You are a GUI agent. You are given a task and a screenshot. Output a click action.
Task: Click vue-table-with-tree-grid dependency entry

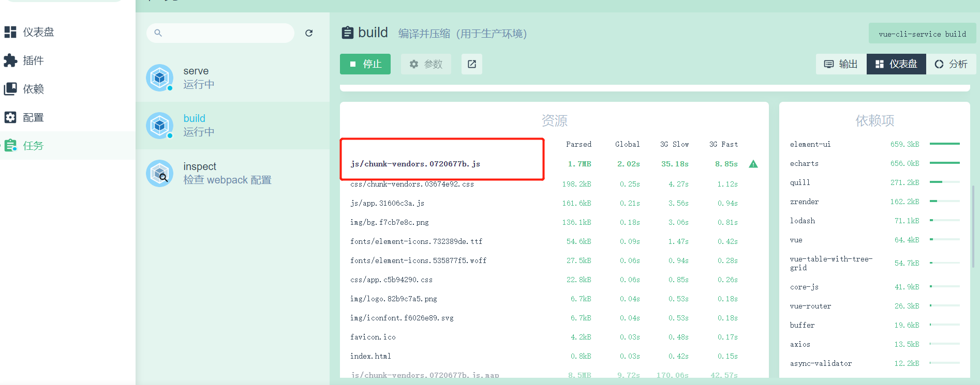(x=874, y=263)
